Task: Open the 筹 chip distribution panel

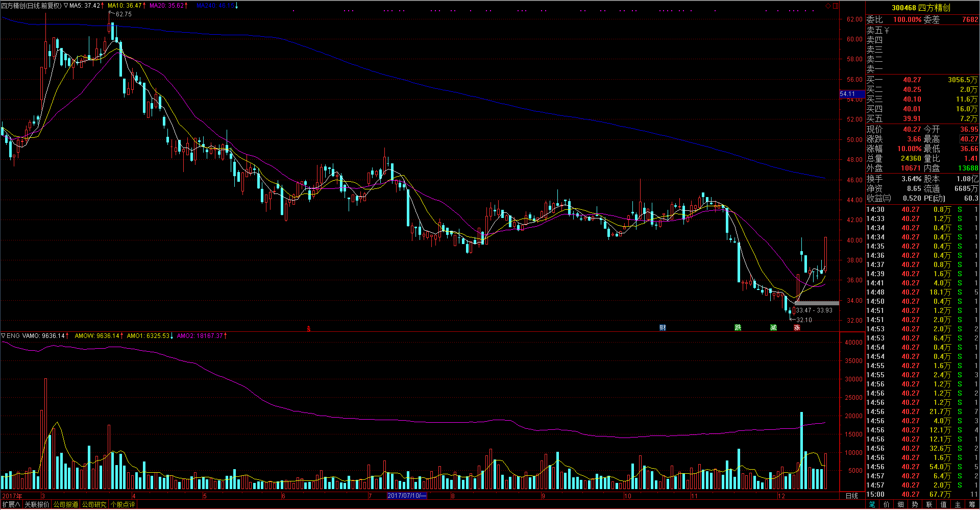Action: coord(972,504)
